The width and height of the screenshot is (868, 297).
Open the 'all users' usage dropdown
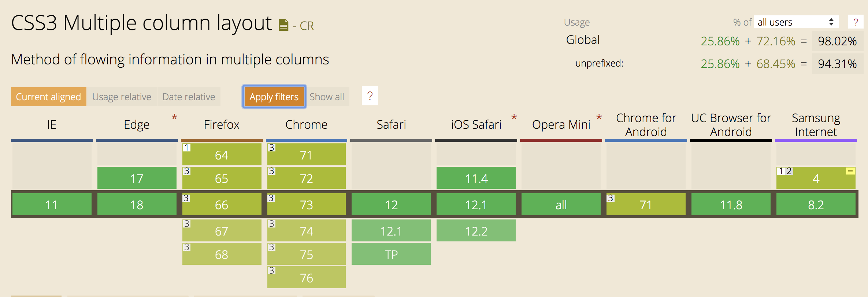795,22
